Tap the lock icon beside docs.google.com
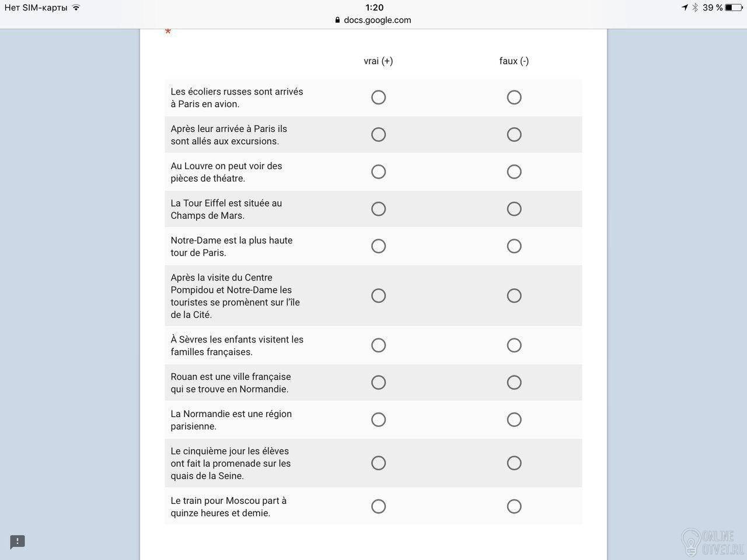This screenshot has width=747, height=560. pos(337,20)
